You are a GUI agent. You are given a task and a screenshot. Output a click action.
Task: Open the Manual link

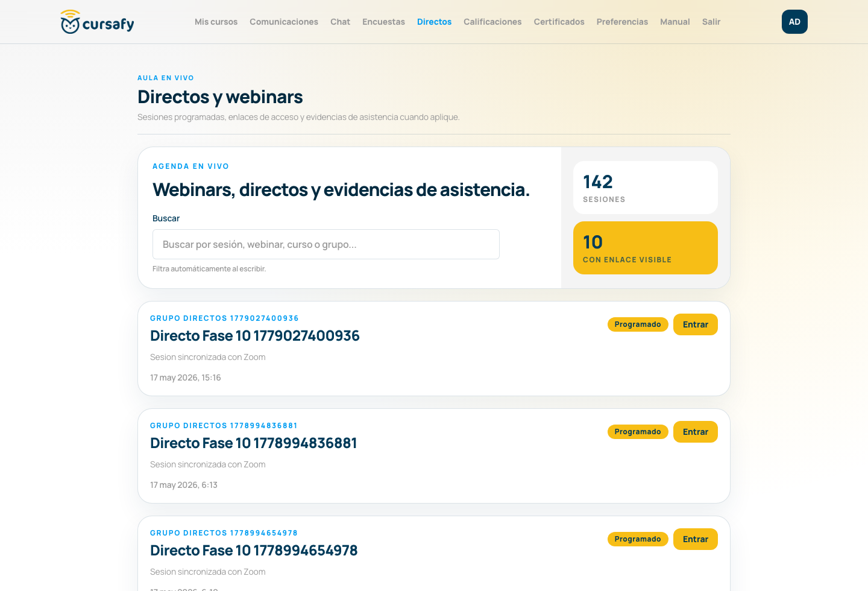click(675, 22)
